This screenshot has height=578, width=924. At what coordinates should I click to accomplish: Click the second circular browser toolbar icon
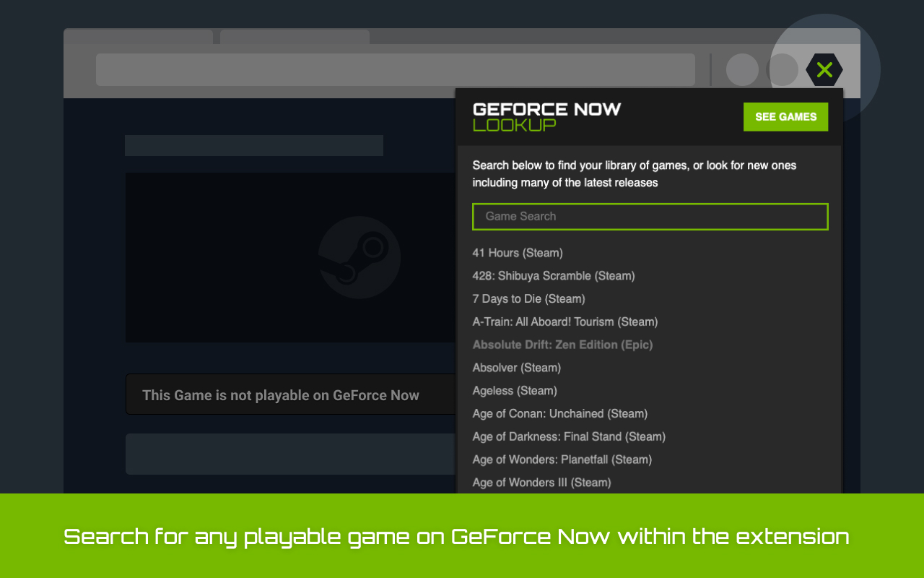(783, 69)
